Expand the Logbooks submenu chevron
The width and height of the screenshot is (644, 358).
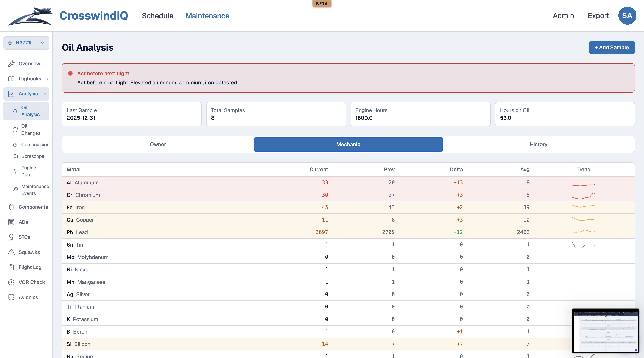click(47, 79)
